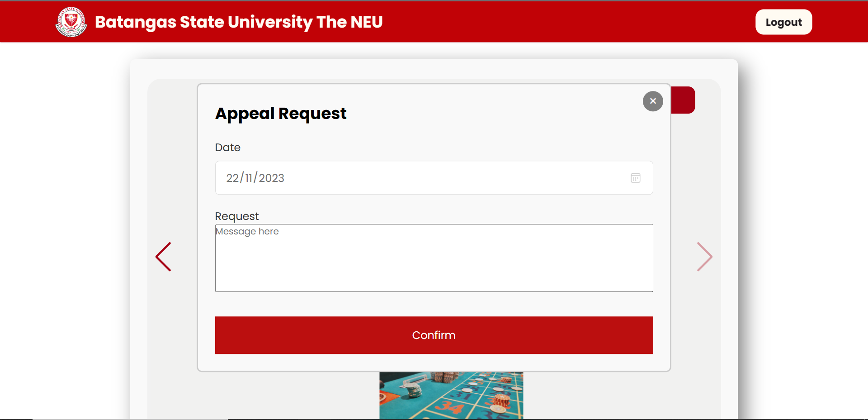The width and height of the screenshot is (868, 420).
Task: Click the Request field label
Action: point(236,216)
